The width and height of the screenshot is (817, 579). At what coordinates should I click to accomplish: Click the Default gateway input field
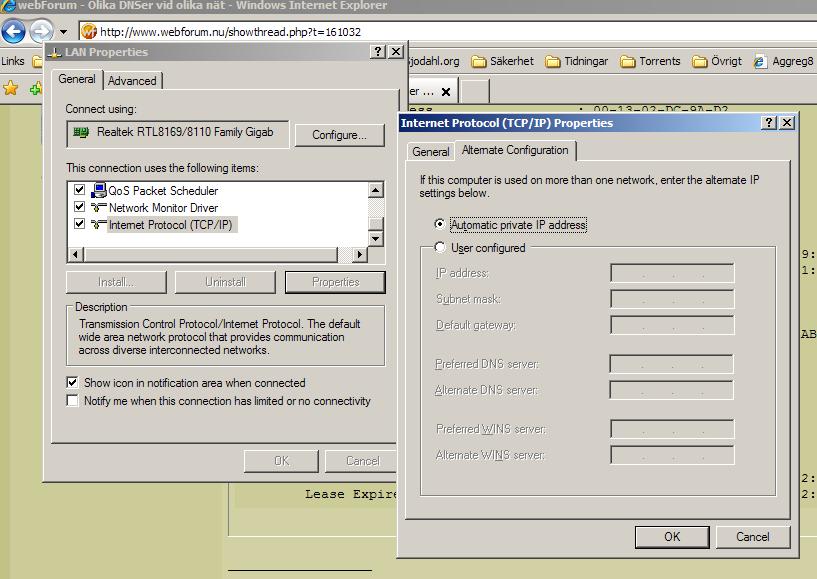pos(672,325)
